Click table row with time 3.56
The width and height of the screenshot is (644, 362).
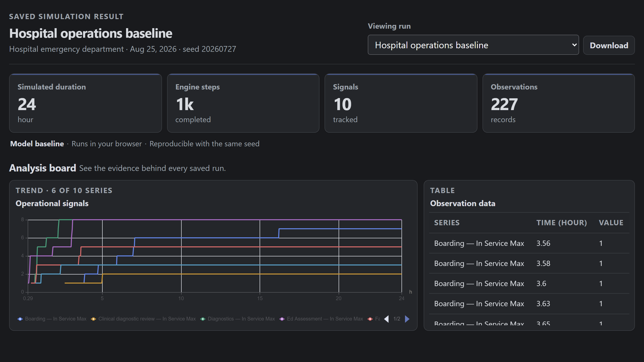click(x=529, y=243)
